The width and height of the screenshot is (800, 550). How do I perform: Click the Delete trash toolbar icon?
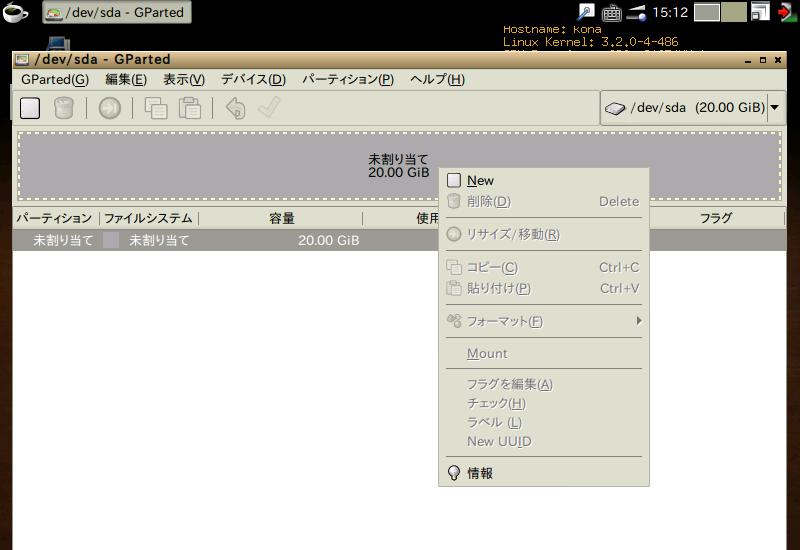(64, 108)
